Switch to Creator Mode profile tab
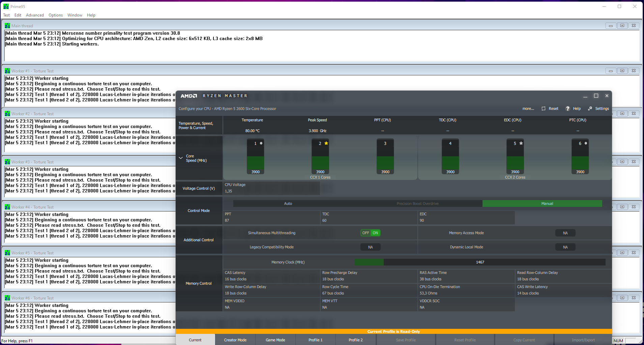 (235, 340)
